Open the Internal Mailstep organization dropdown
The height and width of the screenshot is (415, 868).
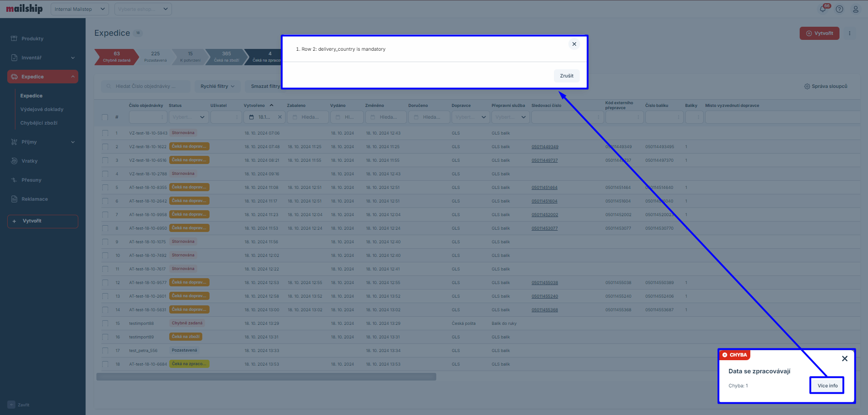[x=79, y=9]
